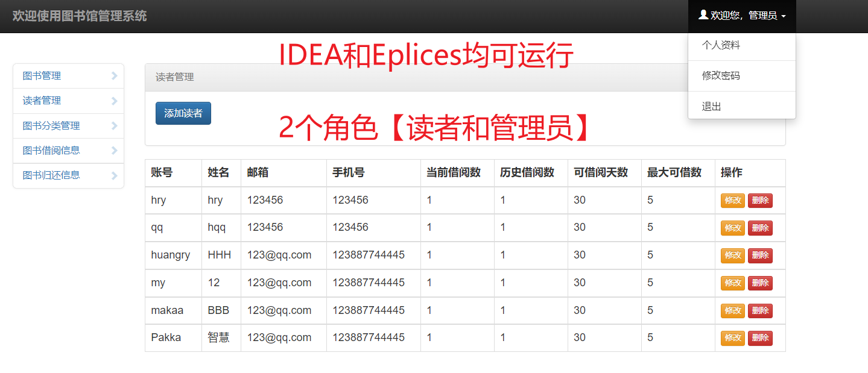Click the 读者管理 panel heading
This screenshot has height=373, width=868.
pos(175,77)
